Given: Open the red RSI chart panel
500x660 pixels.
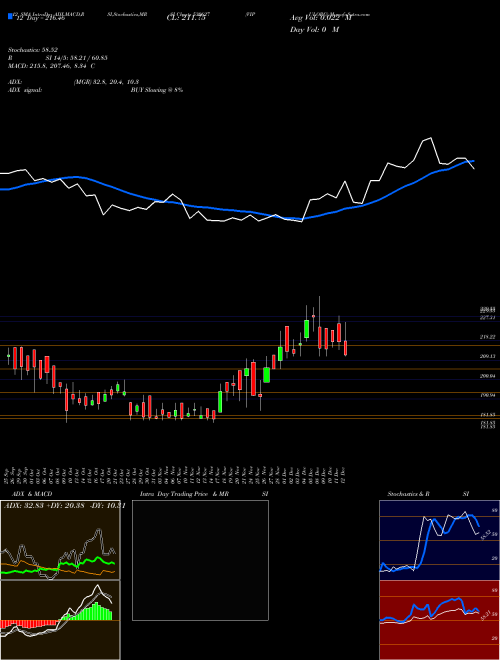Looking at the screenshot, I should click(439, 620).
